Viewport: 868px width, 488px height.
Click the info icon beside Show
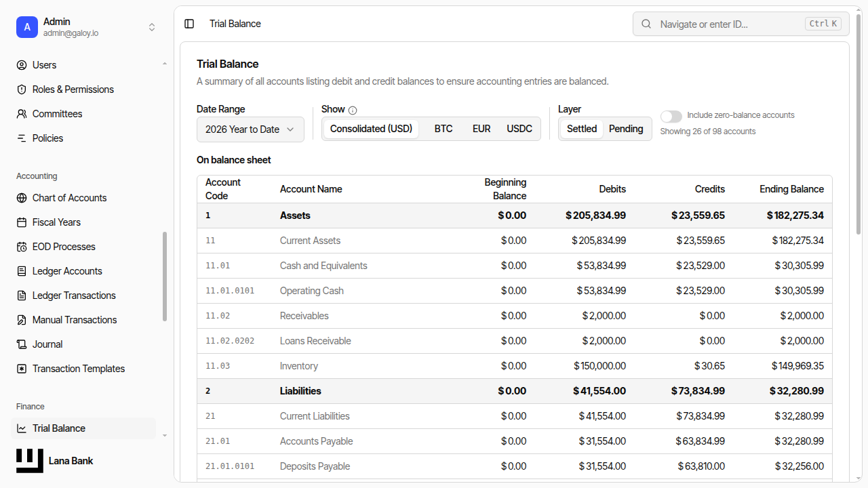coord(353,110)
